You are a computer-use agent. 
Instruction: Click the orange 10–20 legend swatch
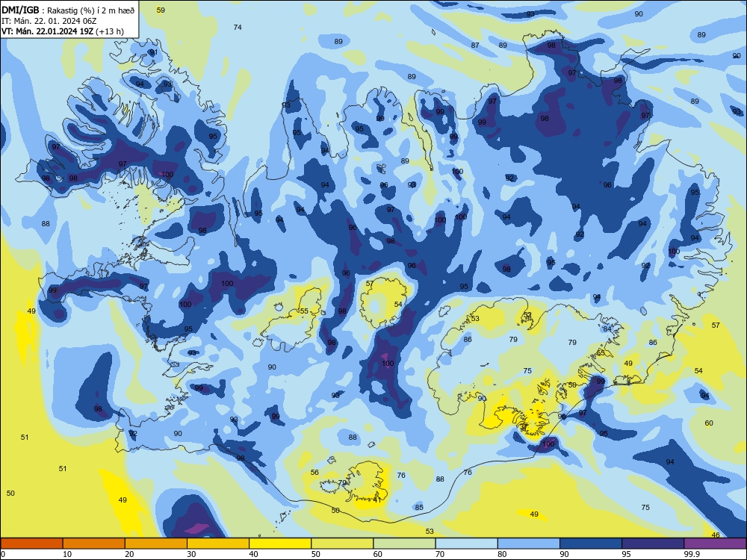(94, 544)
